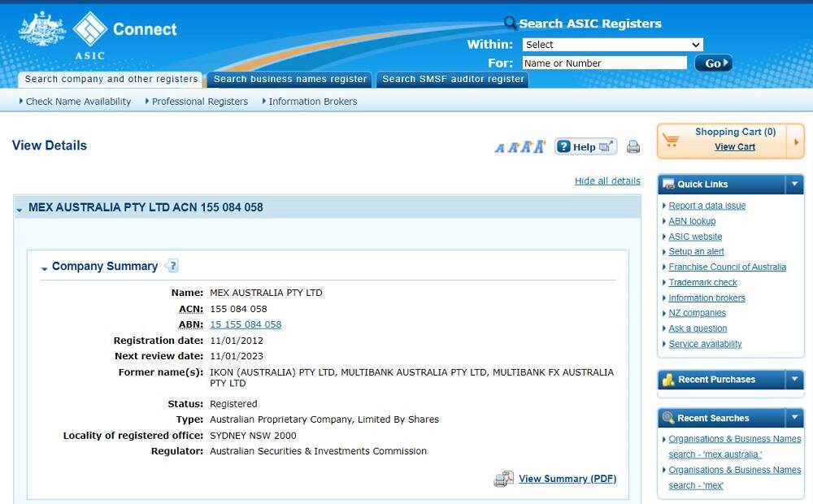Collapse the Recent Searches panel arrow
Image resolution: width=813 pixels, height=504 pixels.
pos(794,418)
